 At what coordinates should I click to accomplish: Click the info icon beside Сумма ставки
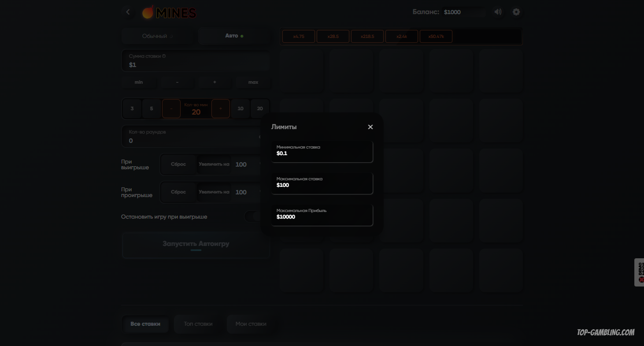(164, 56)
